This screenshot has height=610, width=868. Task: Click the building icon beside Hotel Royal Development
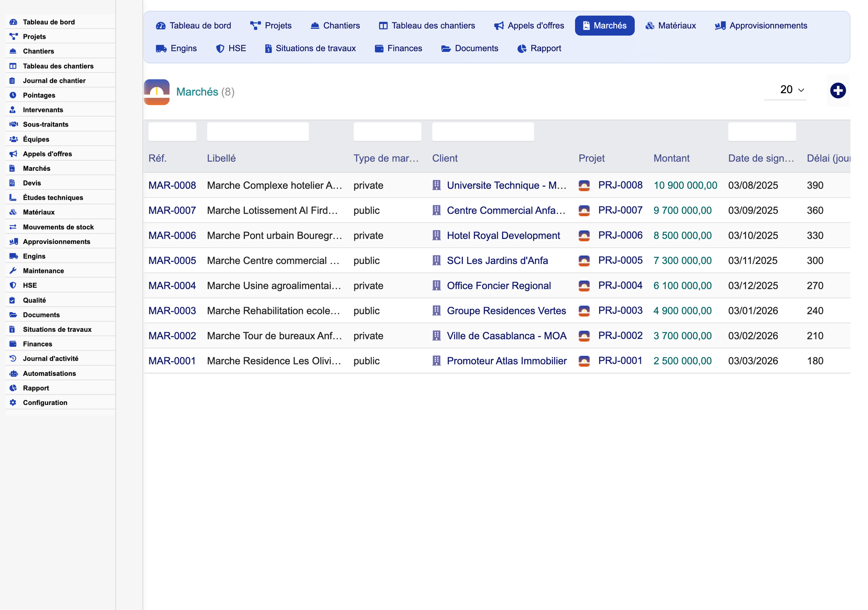click(x=436, y=235)
